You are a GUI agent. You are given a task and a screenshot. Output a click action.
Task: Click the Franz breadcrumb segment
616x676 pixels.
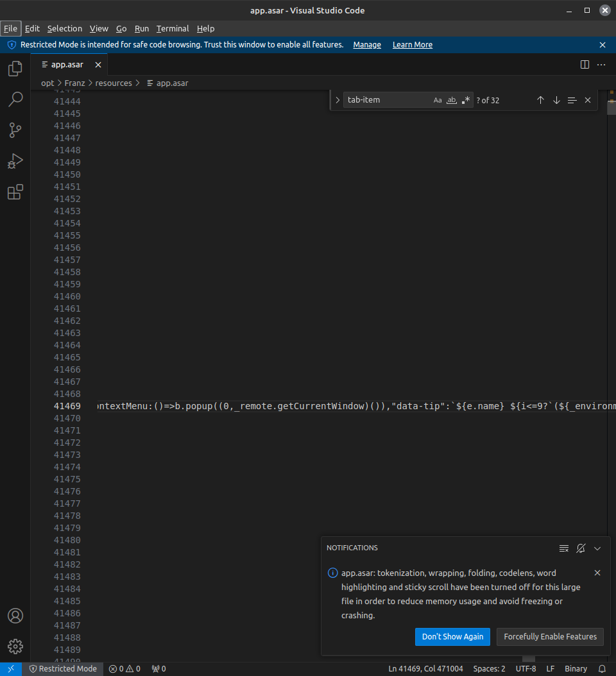[74, 83]
